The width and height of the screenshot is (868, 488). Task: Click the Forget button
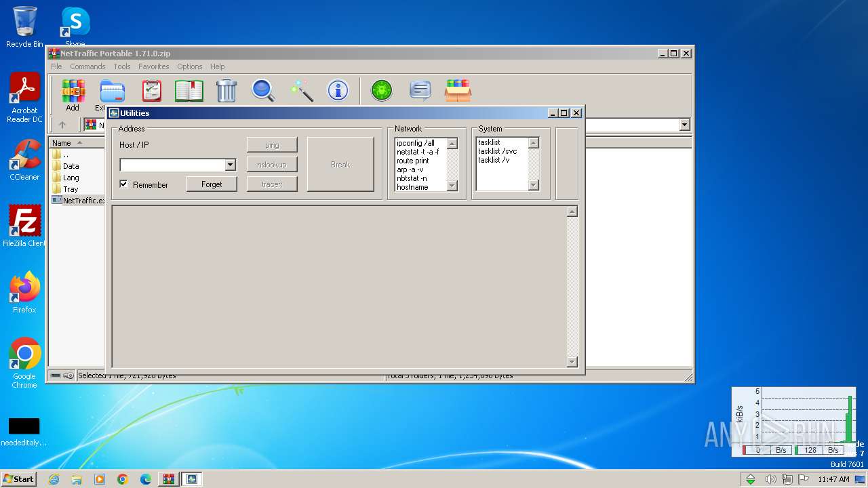pos(212,184)
